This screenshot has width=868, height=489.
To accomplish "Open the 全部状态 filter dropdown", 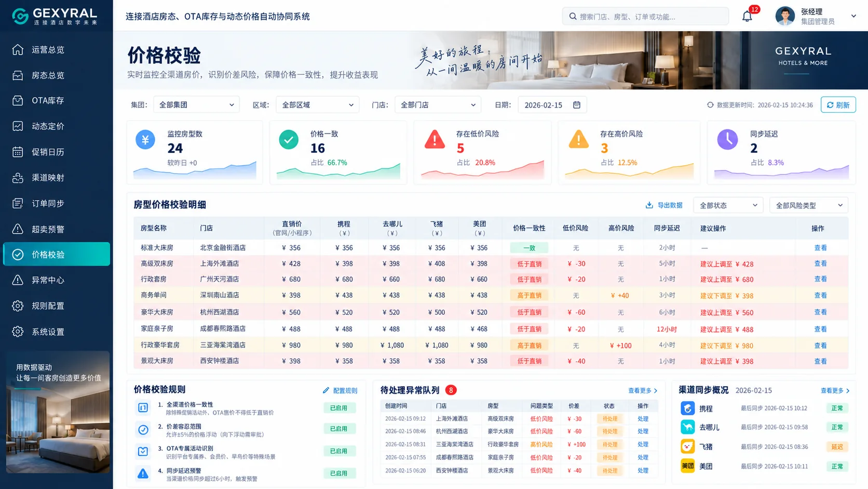I will coord(728,205).
